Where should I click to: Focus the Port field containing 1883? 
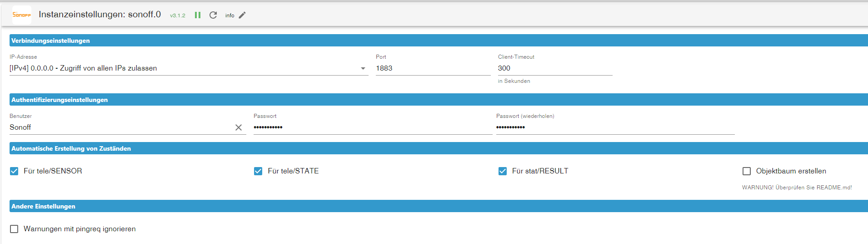433,68
